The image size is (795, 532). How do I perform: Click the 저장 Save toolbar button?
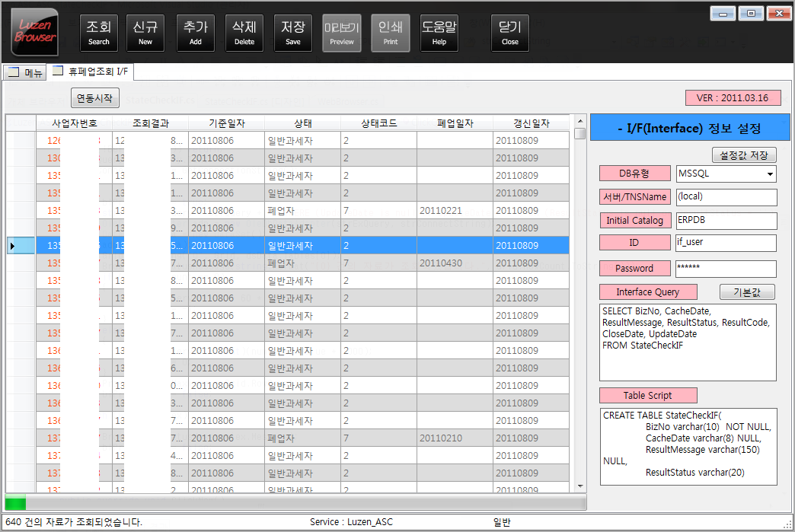click(x=293, y=33)
